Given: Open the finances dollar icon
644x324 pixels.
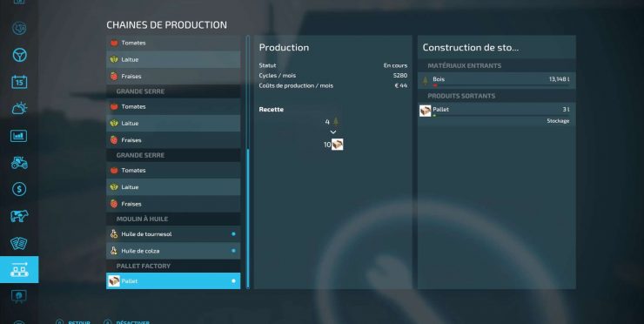Looking at the screenshot, I should point(19,189).
